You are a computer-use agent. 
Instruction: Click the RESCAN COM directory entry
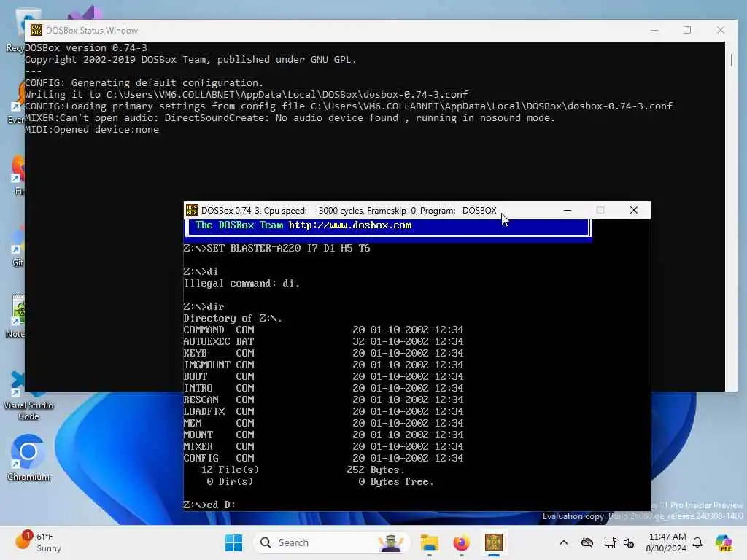tap(323, 400)
